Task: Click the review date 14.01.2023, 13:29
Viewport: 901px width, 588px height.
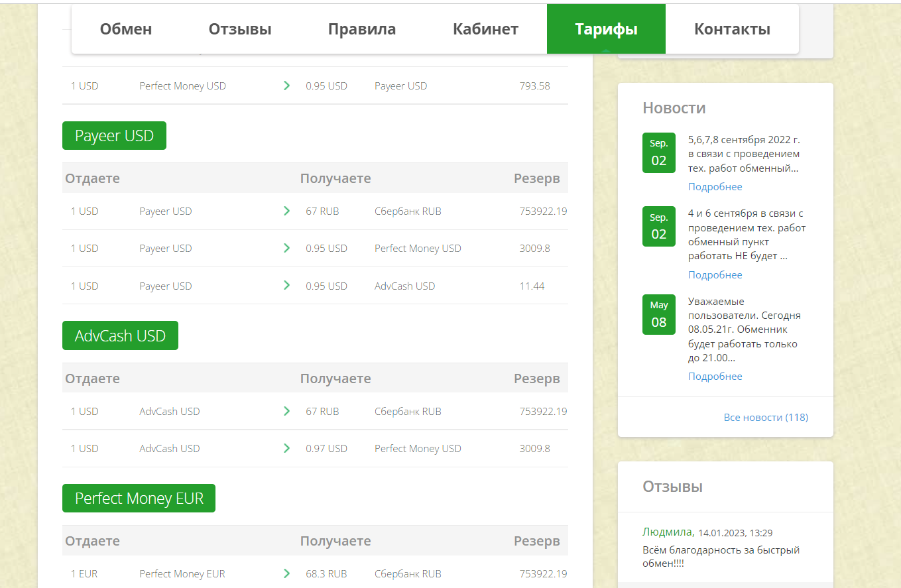Action: pyautogui.click(x=735, y=532)
